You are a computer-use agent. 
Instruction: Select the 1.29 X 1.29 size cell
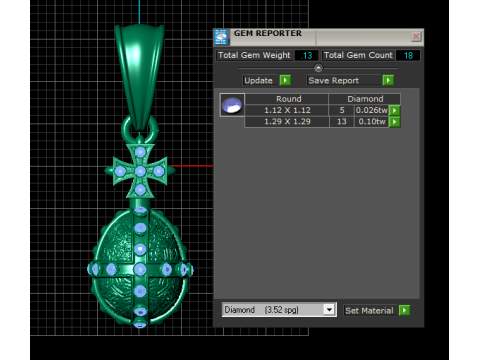[x=287, y=122]
